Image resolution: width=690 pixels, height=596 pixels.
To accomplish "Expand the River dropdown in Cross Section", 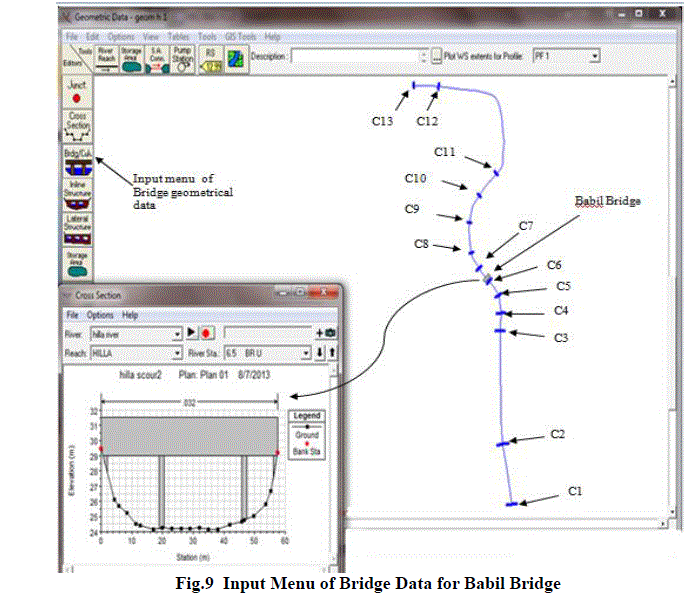I will (x=177, y=332).
